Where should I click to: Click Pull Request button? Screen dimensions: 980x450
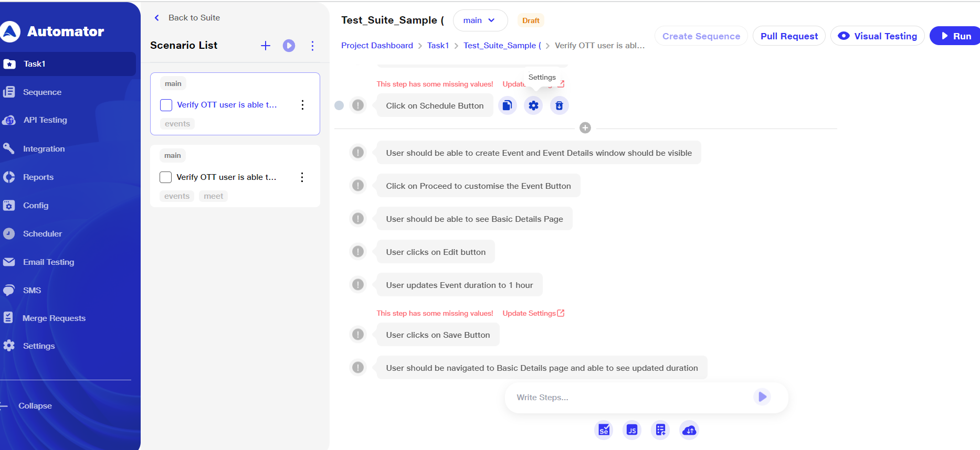click(x=789, y=36)
